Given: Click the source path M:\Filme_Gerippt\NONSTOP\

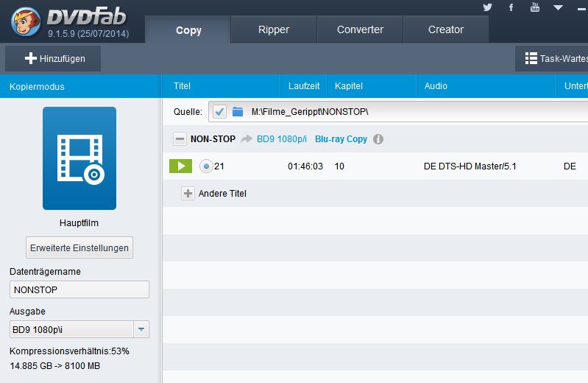Looking at the screenshot, I should 310,111.
